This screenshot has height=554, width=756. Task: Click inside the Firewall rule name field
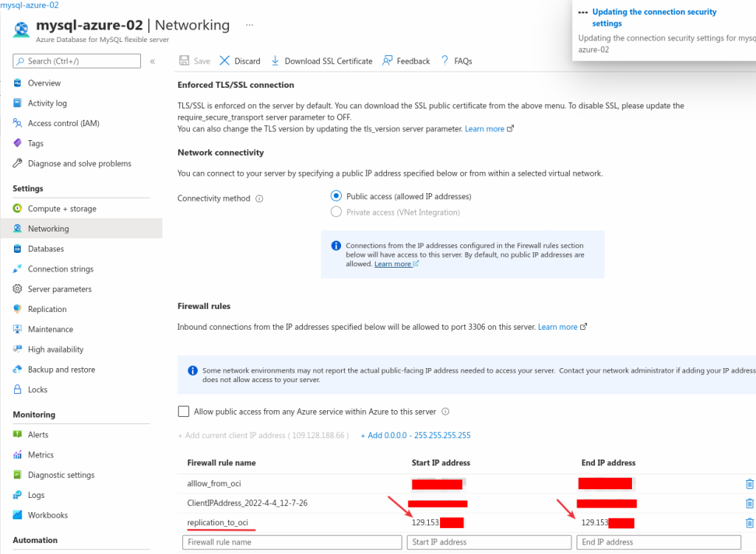(x=291, y=541)
